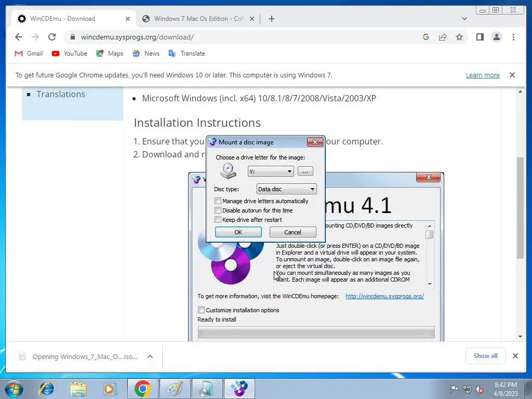Click installer description scrollbar thumb
This screenshot has width=532, height=399.
429,234
